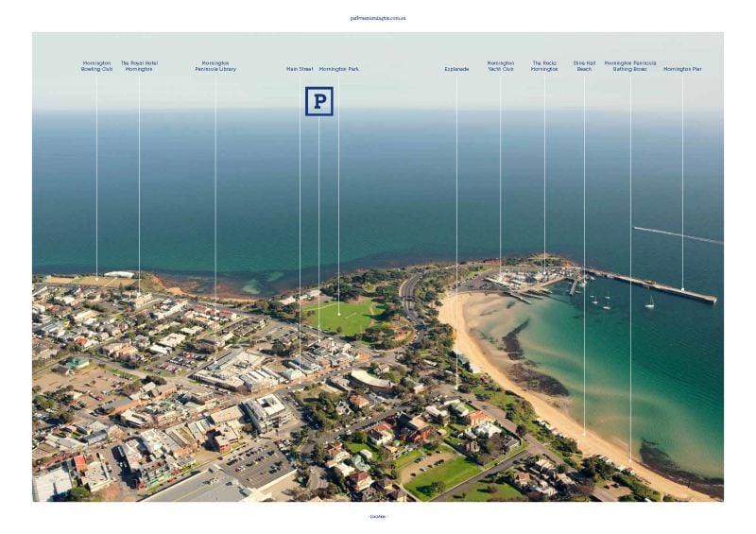Click The Royal Hotel Mornington label
This screenshot has width=756, height=534.
point(139,66)
